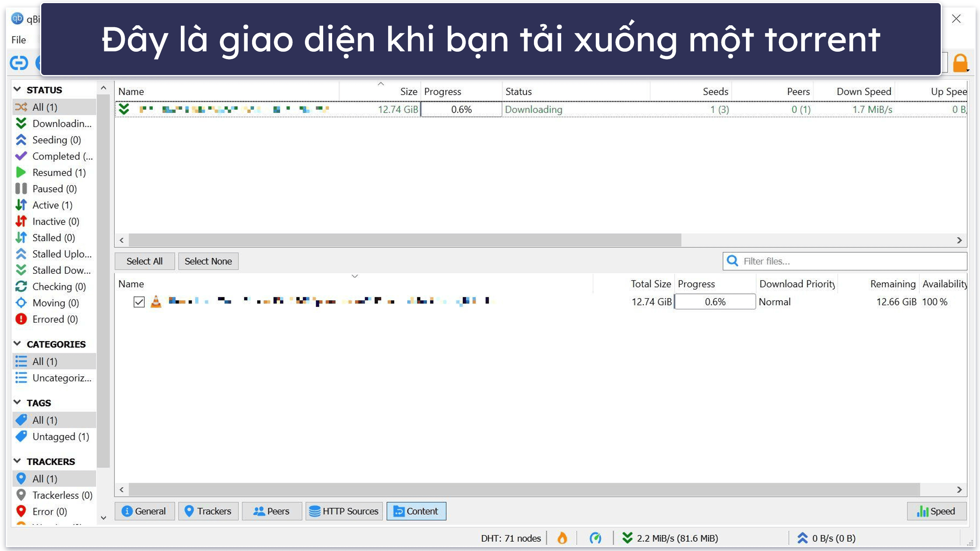Open the File menu
The image size is (980, 551).
19,40
